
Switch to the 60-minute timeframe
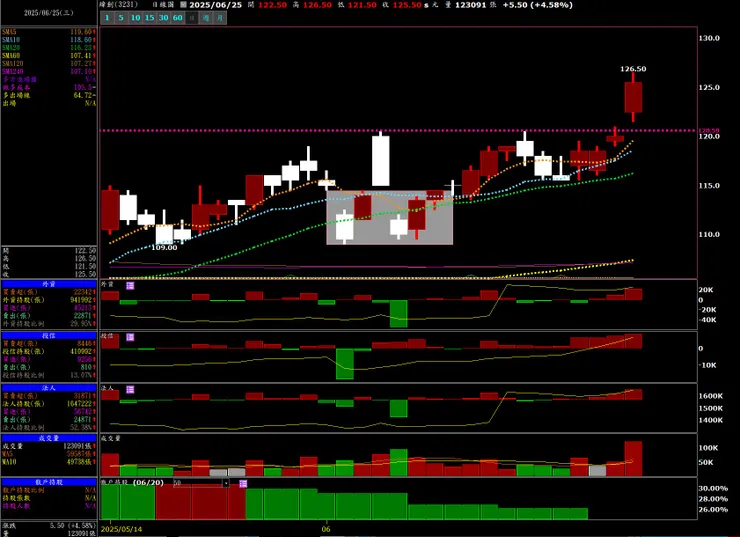click(177, 18)
